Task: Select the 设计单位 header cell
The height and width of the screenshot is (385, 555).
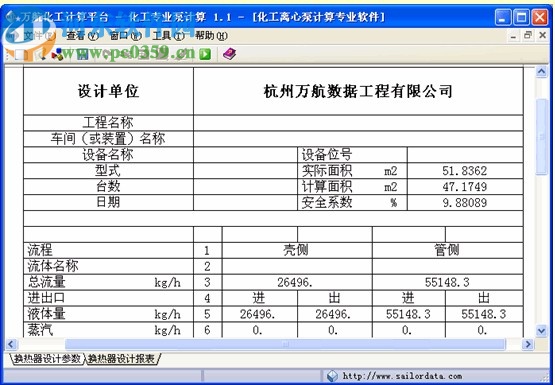Action: [x=108, y=91]
